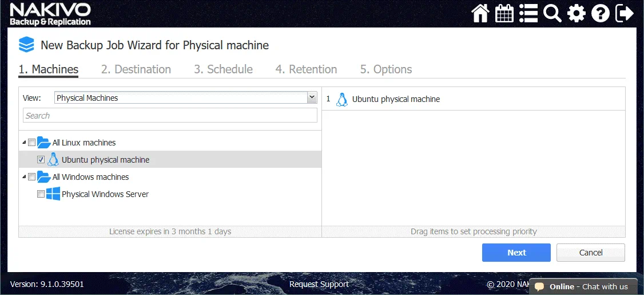Screen dimensions: 644x295
Task: Open the View dropdown for Physical Machines
Action: click(x=312, y=98)
